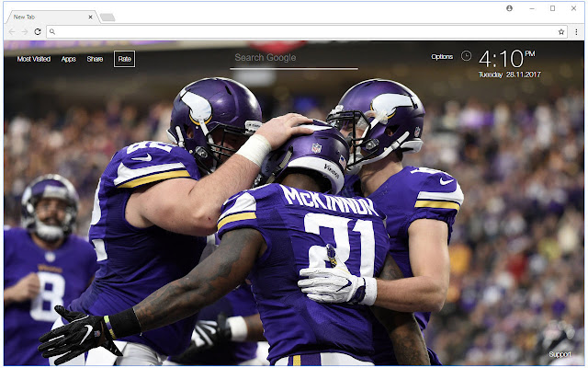
Task: Close the New Tab tab
Action: click(90, 17)
